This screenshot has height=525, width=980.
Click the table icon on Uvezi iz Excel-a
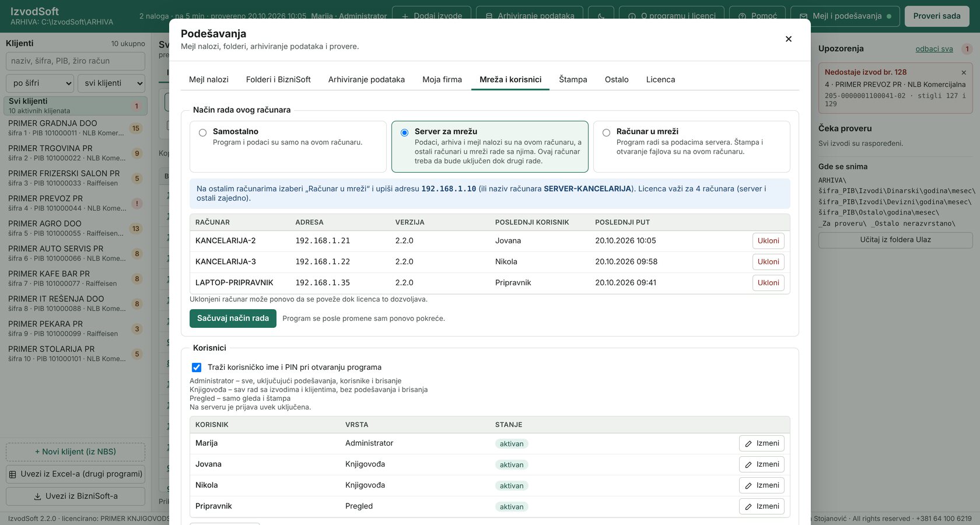[13, 474]
